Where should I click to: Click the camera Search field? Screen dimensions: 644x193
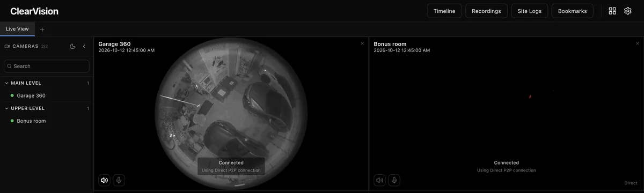(47, 66)
